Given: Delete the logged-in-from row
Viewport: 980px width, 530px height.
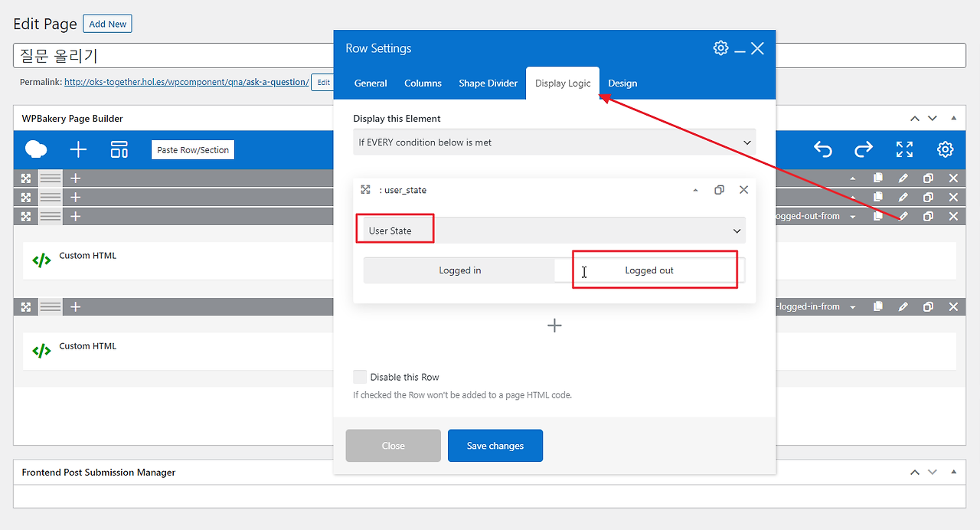Looking at the screenshot, I should point(953,306).
